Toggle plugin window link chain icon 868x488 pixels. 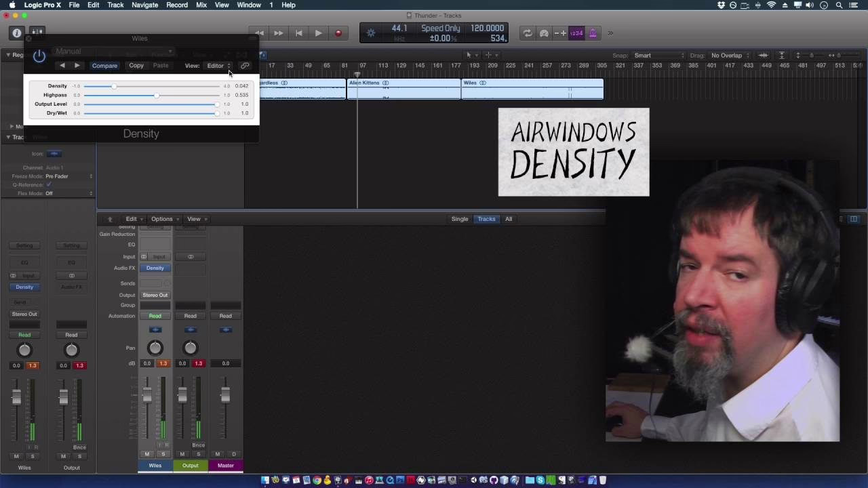point(245,66)
